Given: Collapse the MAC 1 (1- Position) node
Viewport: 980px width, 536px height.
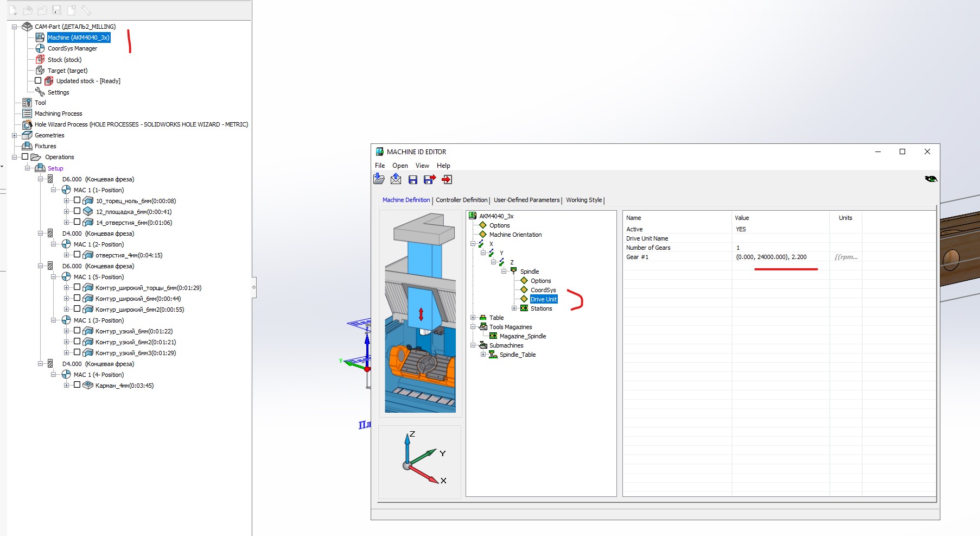Looking at the screenshot, I should pos(53,190).
